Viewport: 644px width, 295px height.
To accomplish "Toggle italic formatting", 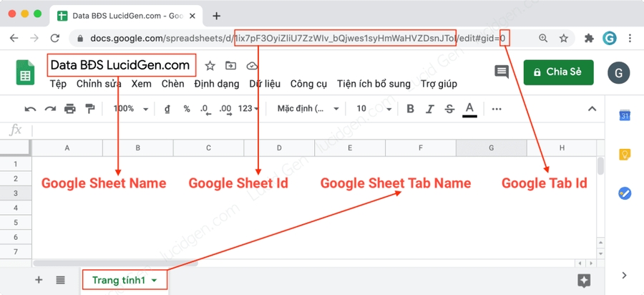I will click(x=430, y=109).
